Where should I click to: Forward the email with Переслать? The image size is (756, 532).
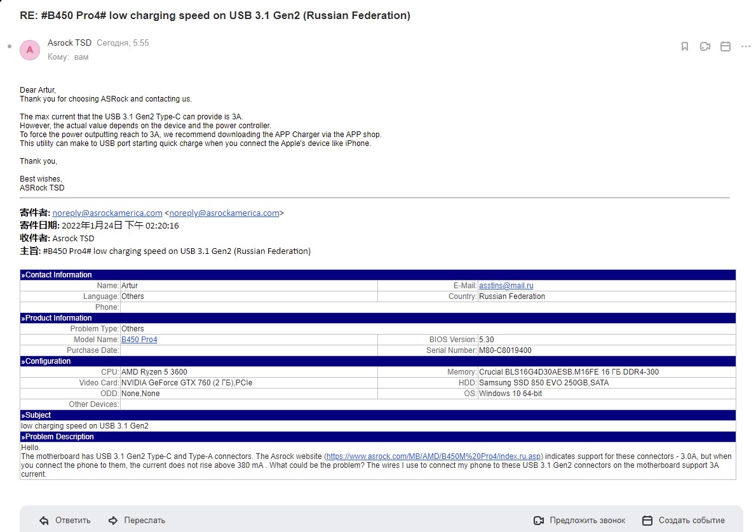(x=137, y=521)
